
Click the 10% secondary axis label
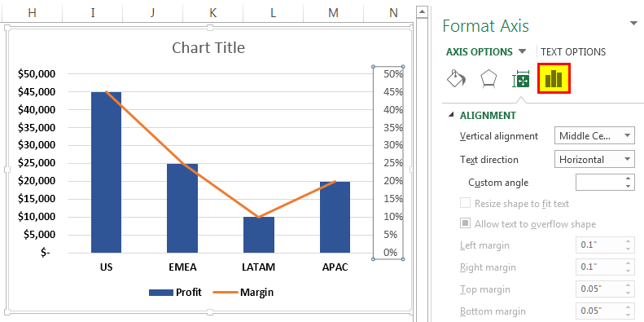[392, 217]
